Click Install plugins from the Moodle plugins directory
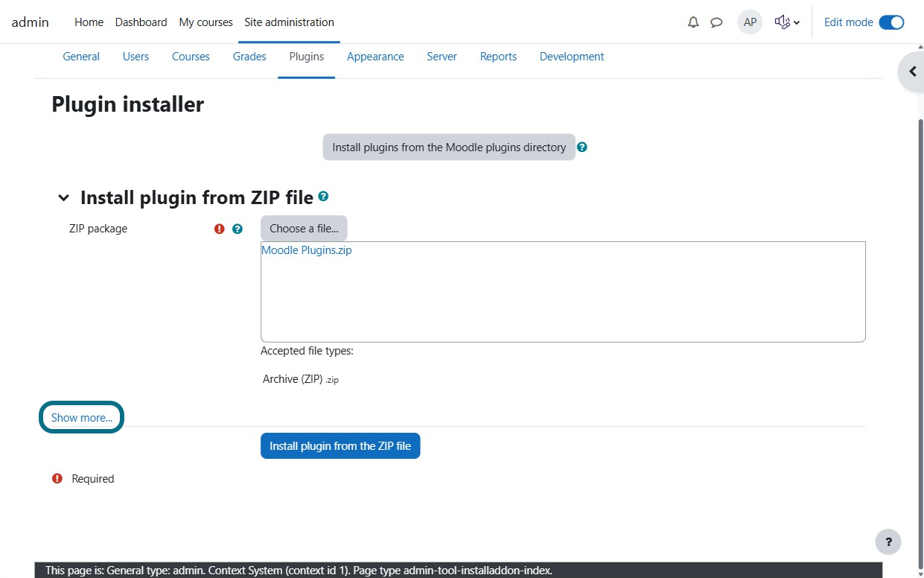Screen dimensions: 924x578 [x=449, y=147]
